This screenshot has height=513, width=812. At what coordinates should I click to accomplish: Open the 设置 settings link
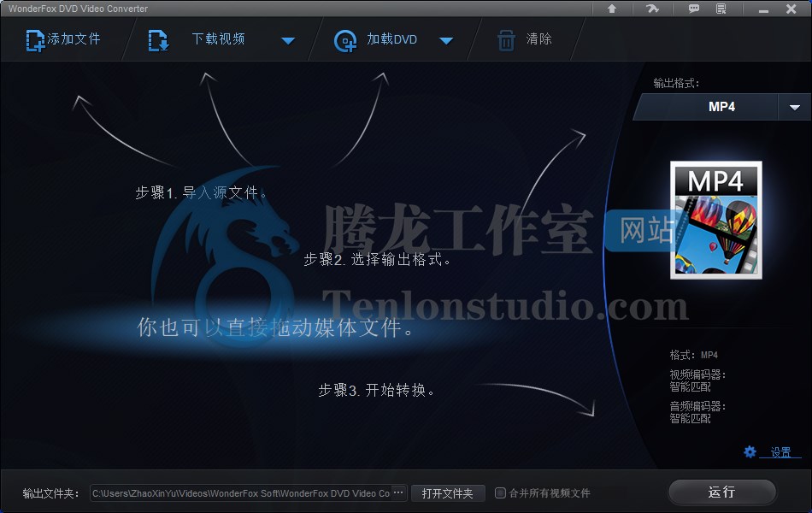780,452
